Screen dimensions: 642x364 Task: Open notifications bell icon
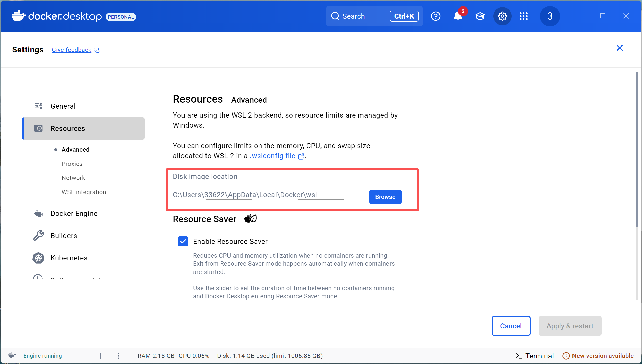458,16
